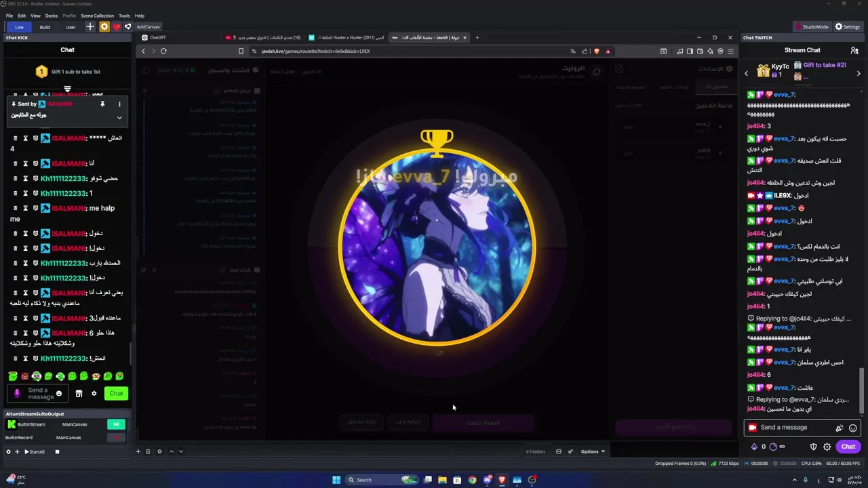Open Chrome from taskbar
The width and height of the screenshot is (868, 488).
tap(472, 480)
